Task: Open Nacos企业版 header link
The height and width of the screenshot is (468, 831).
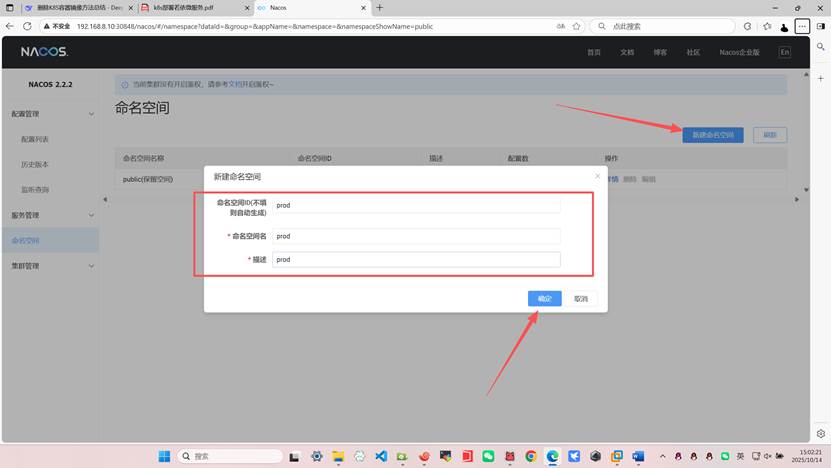Action: point(739,52)
